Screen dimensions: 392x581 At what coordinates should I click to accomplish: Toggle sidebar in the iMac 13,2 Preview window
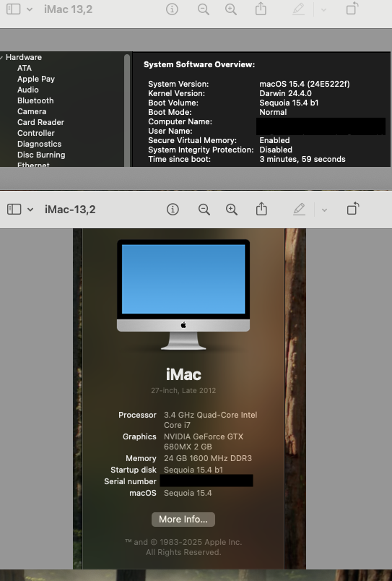click(13, 9)
